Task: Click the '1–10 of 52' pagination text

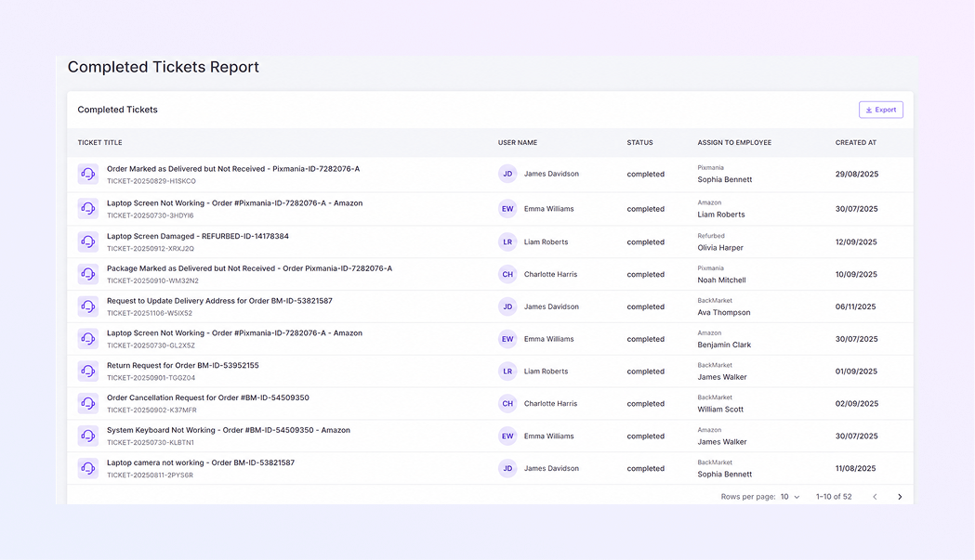Action: tap(834, 497)
